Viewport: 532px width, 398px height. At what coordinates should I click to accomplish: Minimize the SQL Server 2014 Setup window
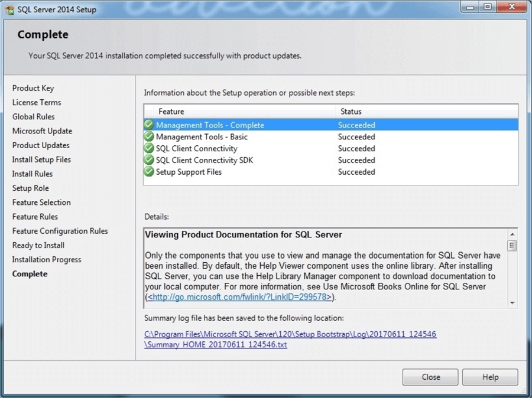(x=470, y=7)
